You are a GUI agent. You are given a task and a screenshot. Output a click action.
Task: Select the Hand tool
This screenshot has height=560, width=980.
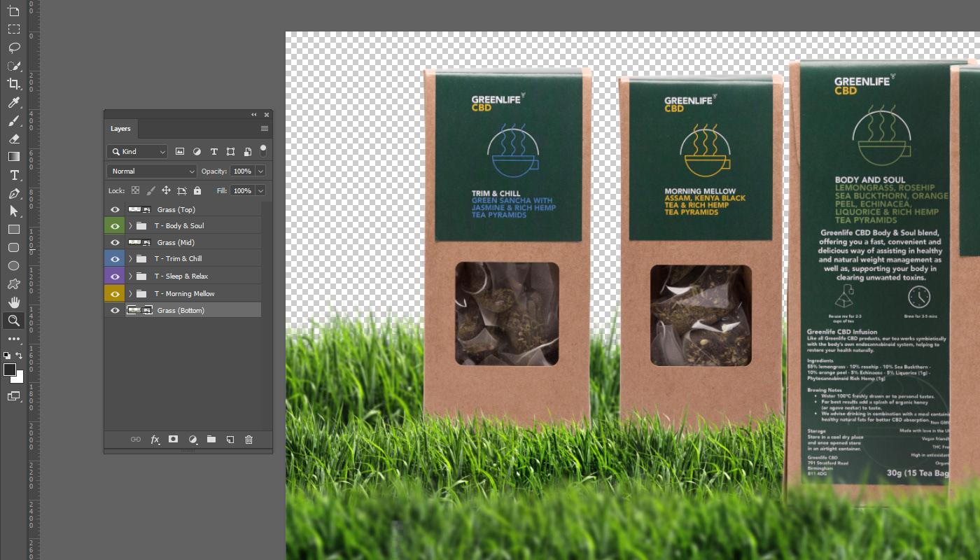click(x=13, y=302)
